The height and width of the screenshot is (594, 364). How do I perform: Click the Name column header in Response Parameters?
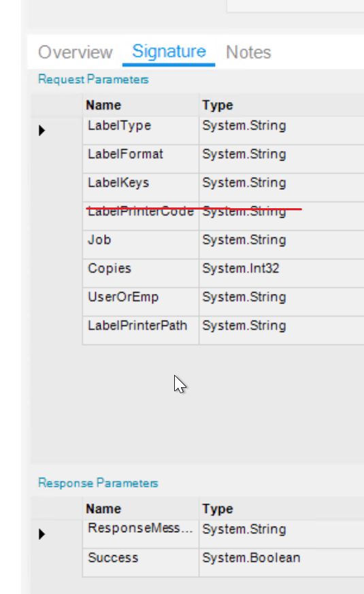[x=141, y=508]
